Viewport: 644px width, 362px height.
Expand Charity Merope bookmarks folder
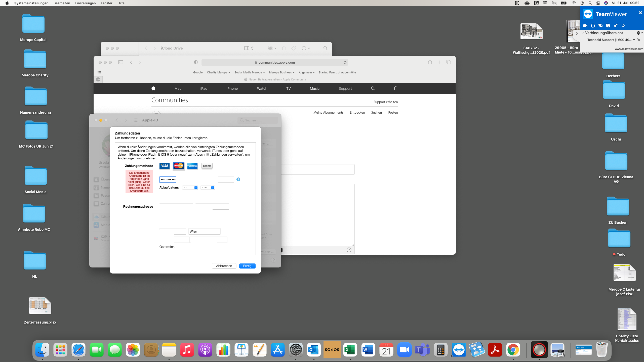pos(218,72)
